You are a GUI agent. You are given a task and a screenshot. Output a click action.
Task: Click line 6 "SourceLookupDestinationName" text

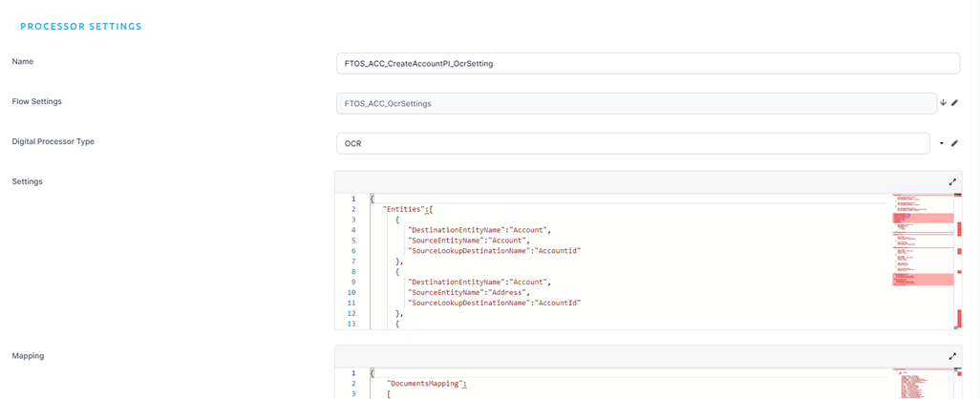pyautogui.click(x=494, y=250)
